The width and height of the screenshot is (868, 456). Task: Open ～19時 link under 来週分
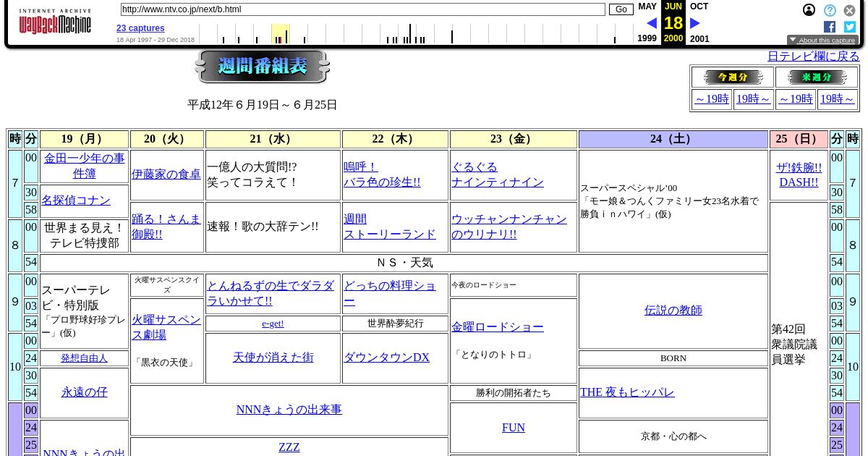point(796,99)
